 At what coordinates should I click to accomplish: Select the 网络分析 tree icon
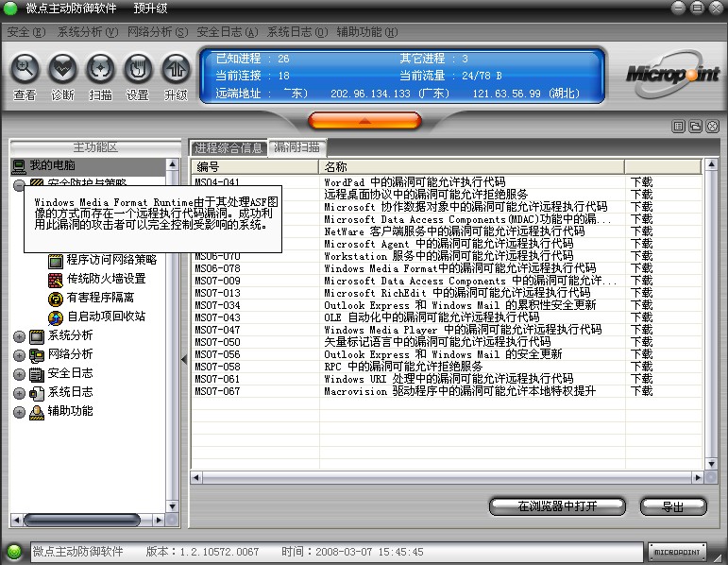(37, 355)
